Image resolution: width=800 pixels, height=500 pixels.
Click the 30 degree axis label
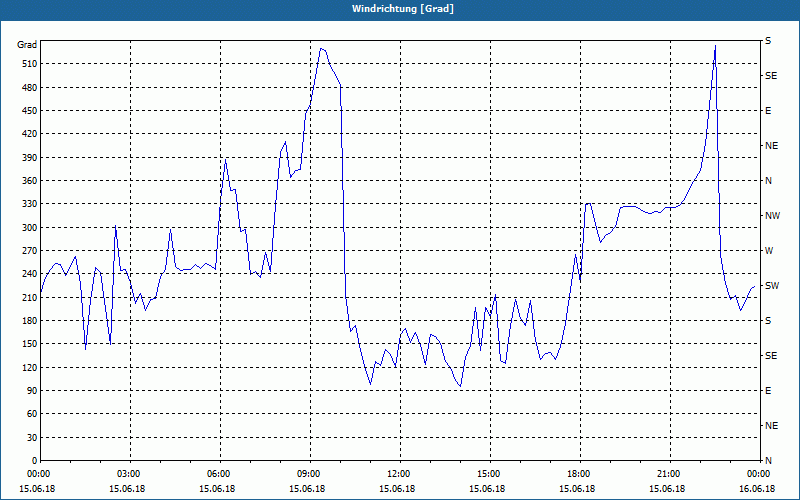[x=32, y=437]
